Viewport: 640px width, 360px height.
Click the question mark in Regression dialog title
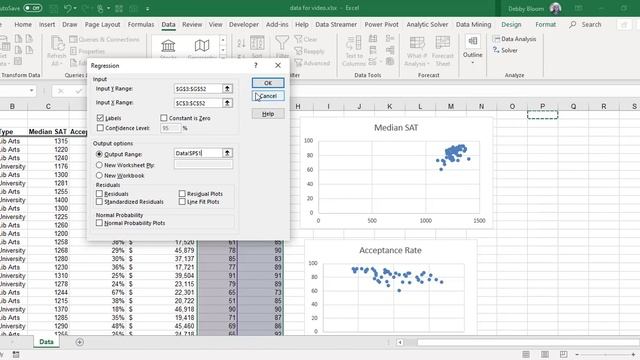tap(256, 65)
